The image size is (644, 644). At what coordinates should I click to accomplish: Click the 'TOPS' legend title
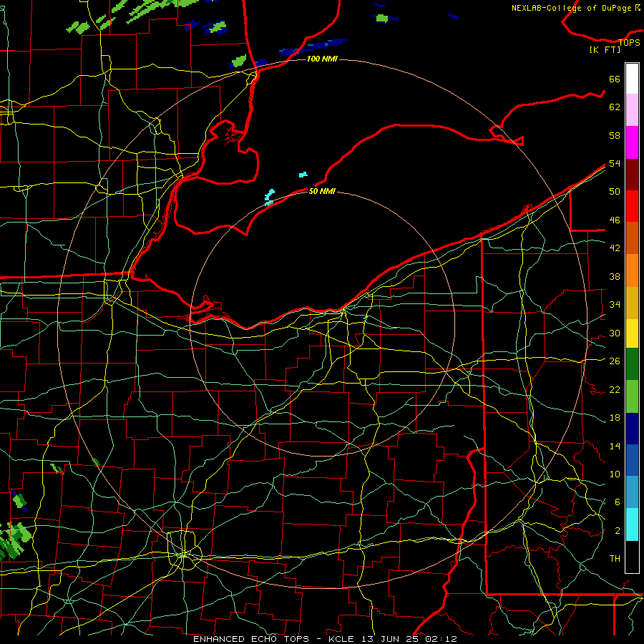[629, 42]
